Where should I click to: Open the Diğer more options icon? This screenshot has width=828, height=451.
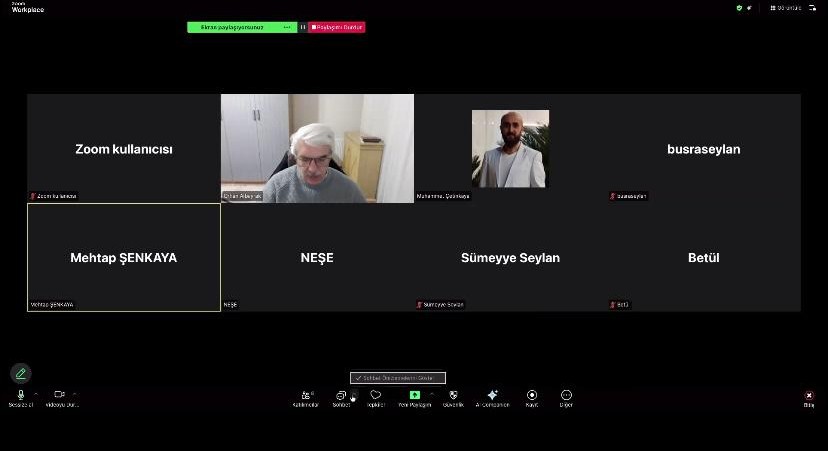click(566, 396)
